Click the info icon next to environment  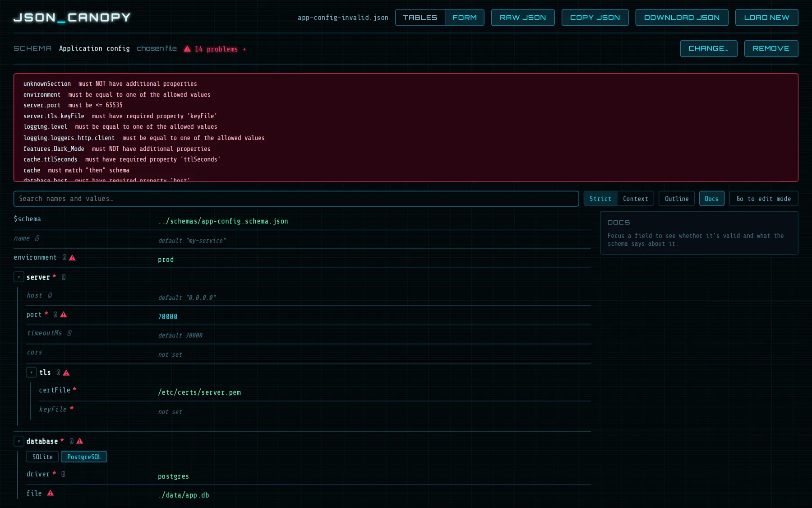coord(65,257)
